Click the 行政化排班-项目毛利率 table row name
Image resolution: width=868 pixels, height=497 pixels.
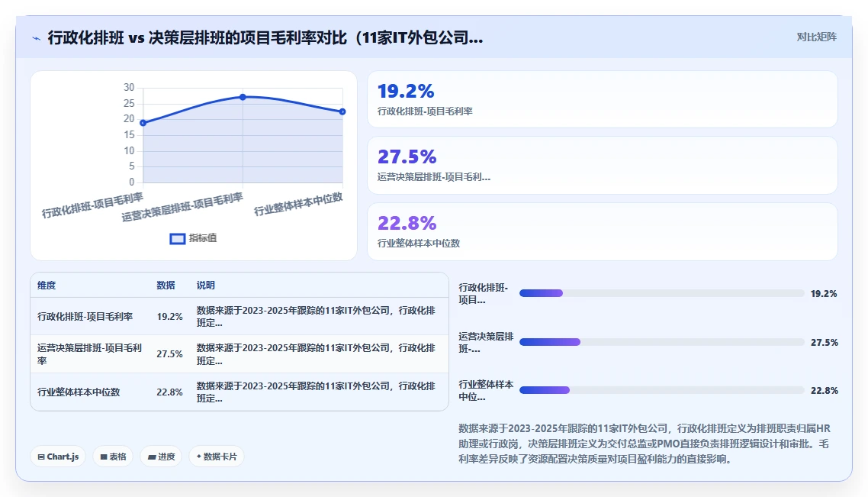pyautogui.click(x=85, y=316)
